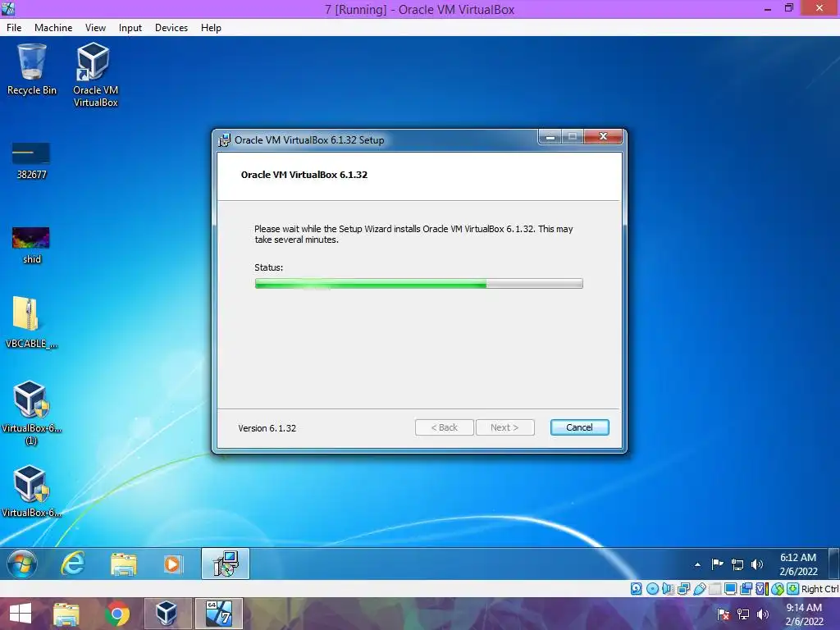Open the Machine menu
Screen dimensions: 840x630
53,28
